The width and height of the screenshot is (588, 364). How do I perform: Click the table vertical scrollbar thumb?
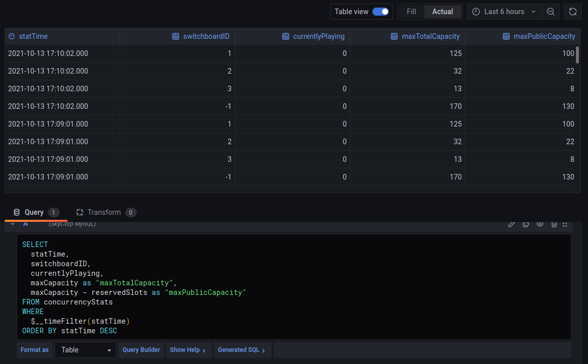tap(577, 54)
